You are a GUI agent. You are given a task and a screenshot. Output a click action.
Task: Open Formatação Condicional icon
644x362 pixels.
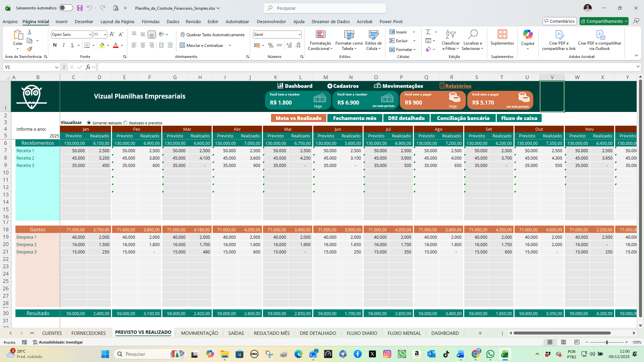(x=321, y=35)
